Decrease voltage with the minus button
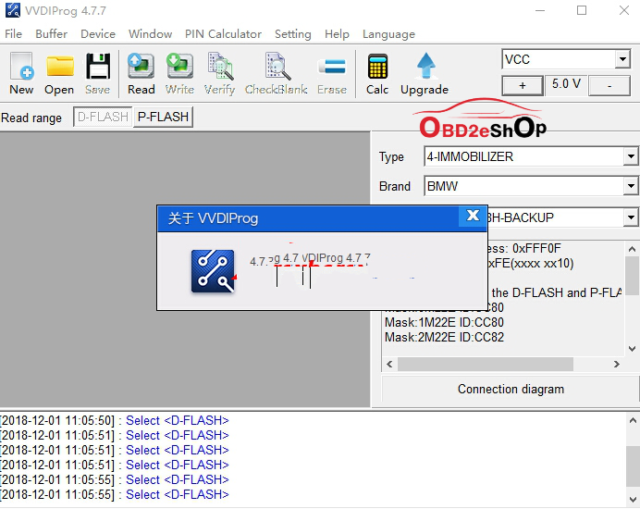This screenshot has width=640, height=509. [609, 85]
